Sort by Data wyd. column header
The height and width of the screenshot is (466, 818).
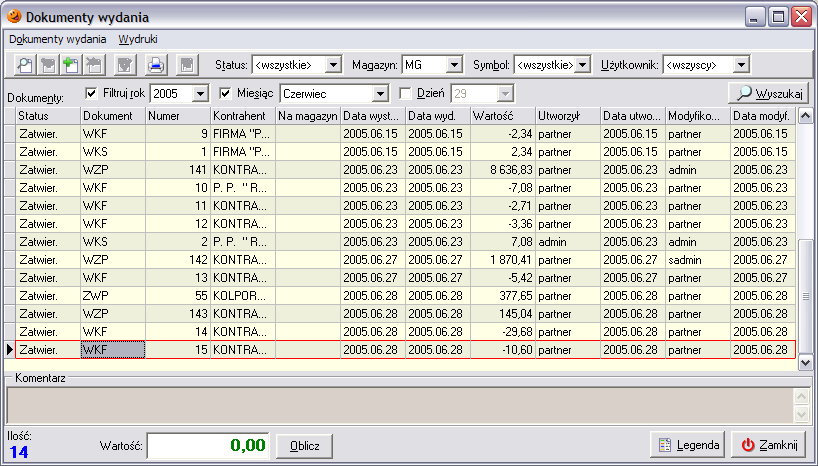click(x=438, y=116)
